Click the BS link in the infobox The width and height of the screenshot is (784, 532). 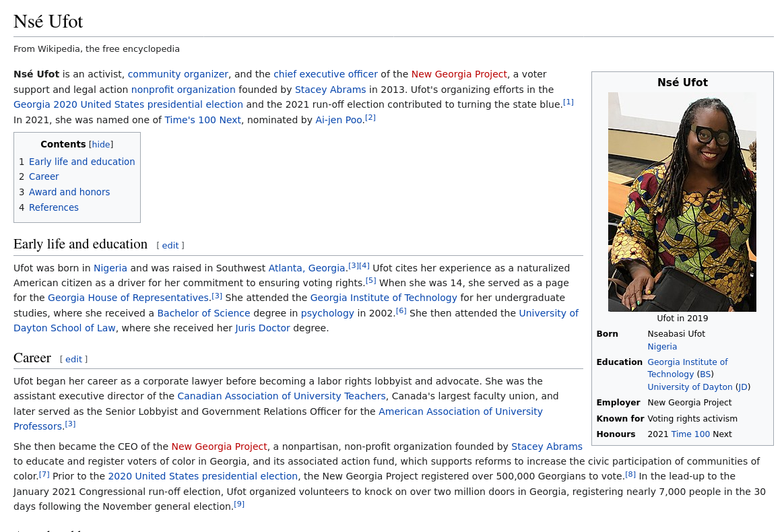pyautogui.click(x=705, y=374)
